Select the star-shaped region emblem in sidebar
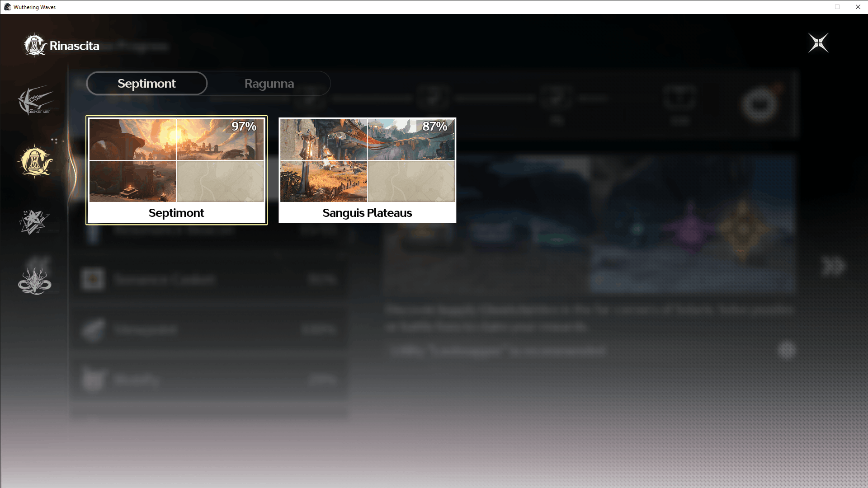This screenshot has width=868, height=488. (x=34, y=222)
